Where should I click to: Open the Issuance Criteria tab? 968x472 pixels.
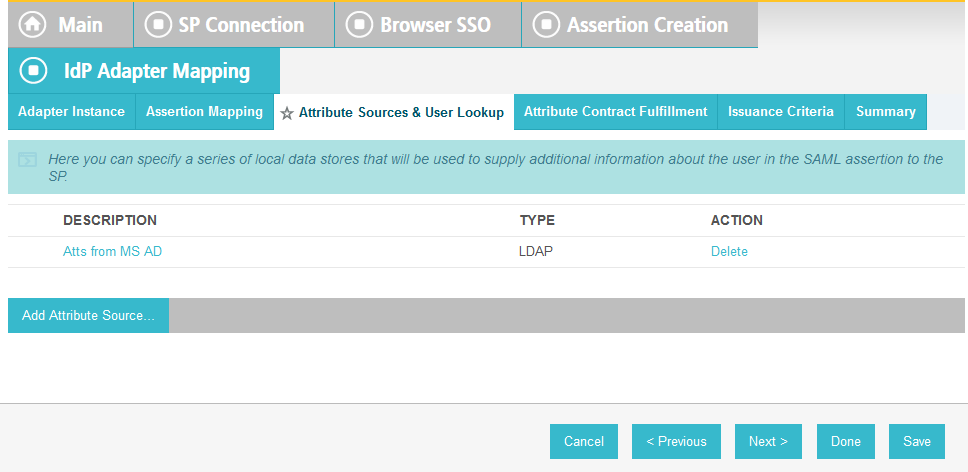click(781, 112)
